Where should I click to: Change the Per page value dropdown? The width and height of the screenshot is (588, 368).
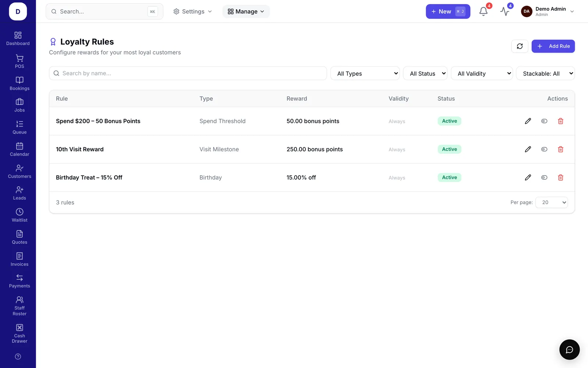552,202
